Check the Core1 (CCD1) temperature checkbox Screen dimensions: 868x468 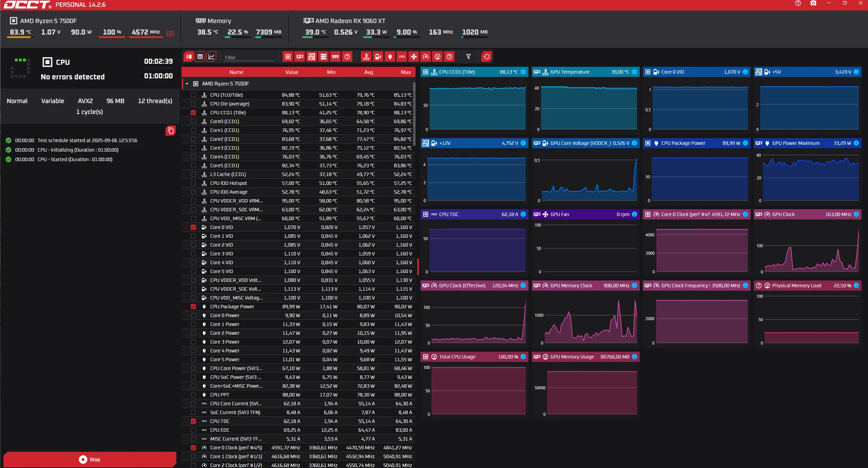click(x=193, y=130)
